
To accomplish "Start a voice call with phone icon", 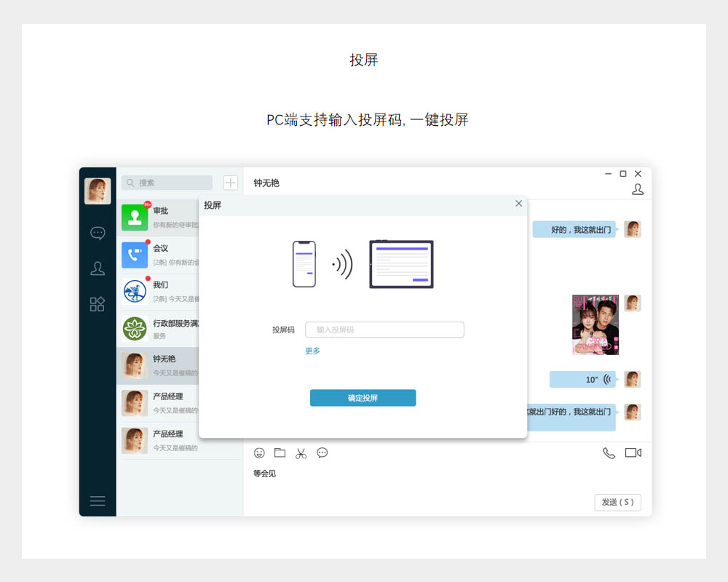I will coord(609,453).
